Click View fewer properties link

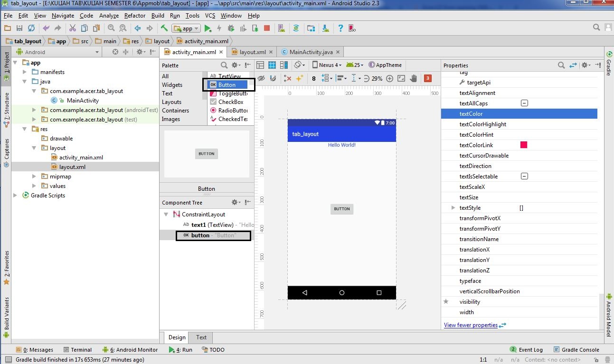point(471,325)
